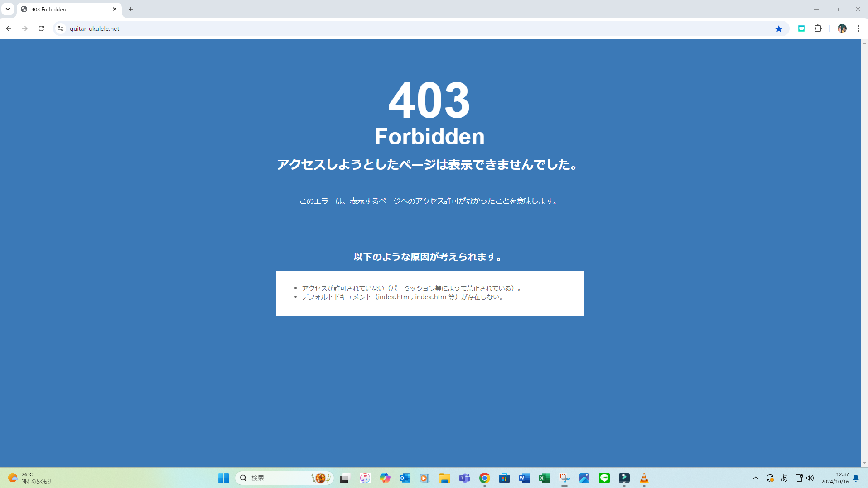Open the Extensions puzzle icon

818,29
